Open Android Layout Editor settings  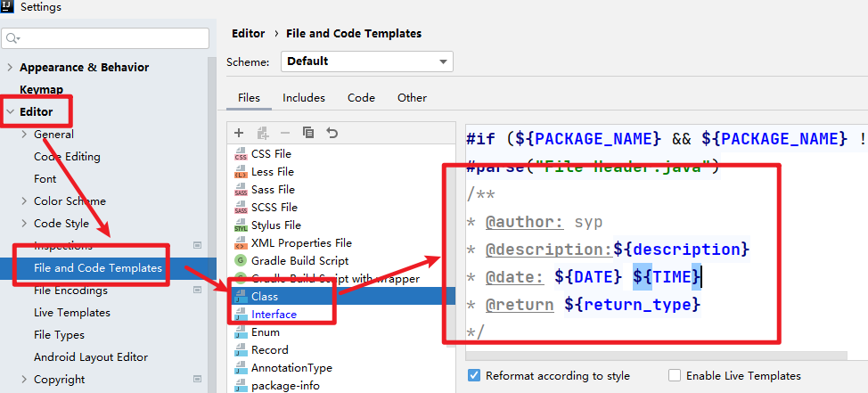point(91,357)
